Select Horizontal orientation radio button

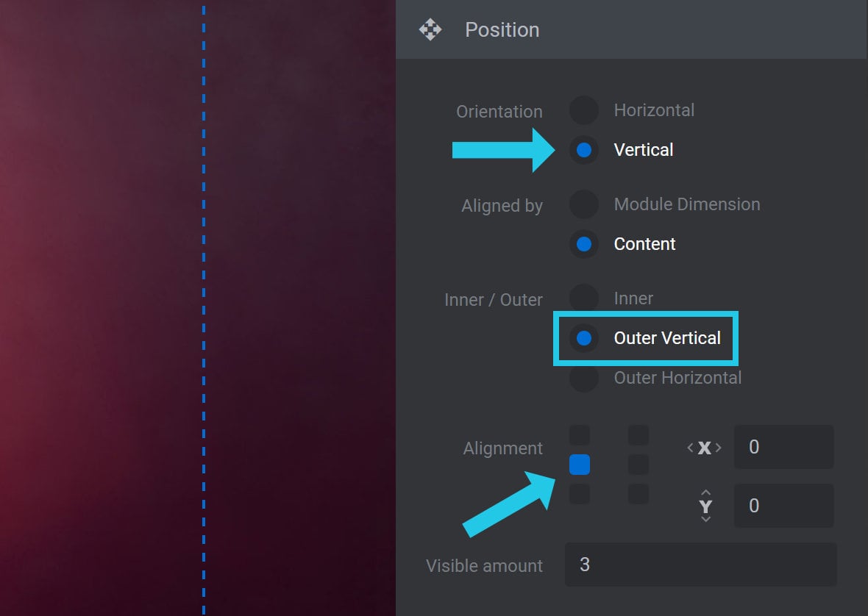pyautogui.click(x=584, y=110)
